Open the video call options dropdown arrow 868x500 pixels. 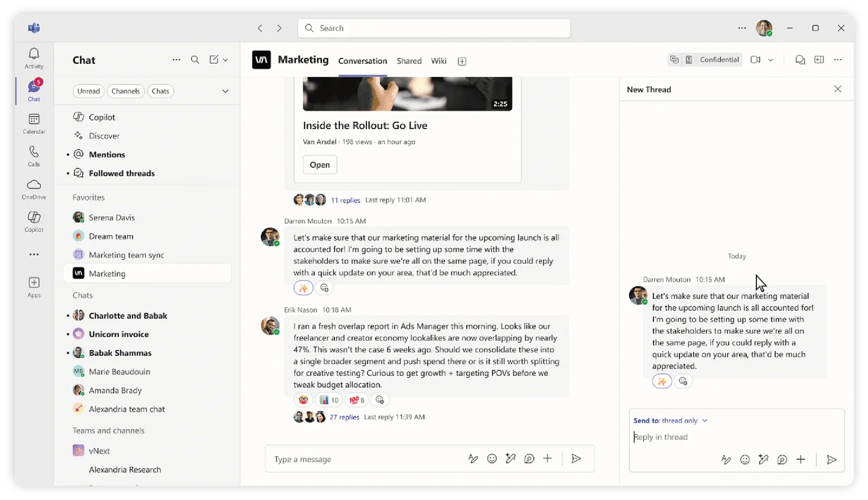[771, 60]
